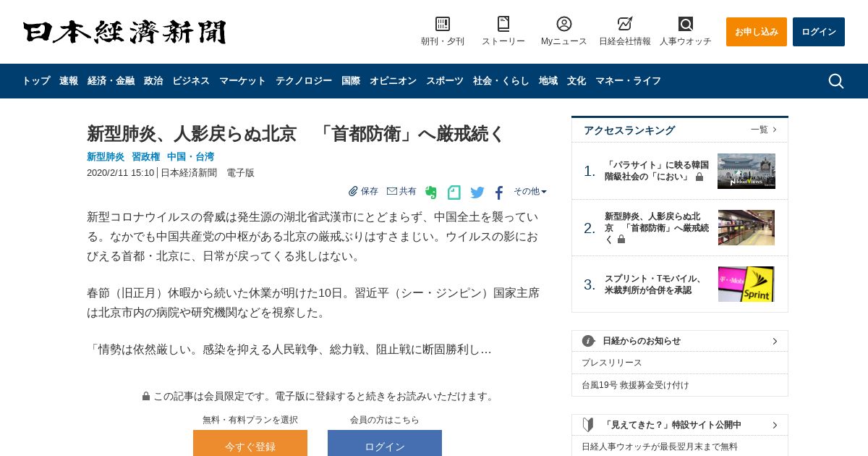Viewport: 868px width, 456px height.
Task: Open the 新型肺炎 topic tag
Action: click(x=106, y=156)
